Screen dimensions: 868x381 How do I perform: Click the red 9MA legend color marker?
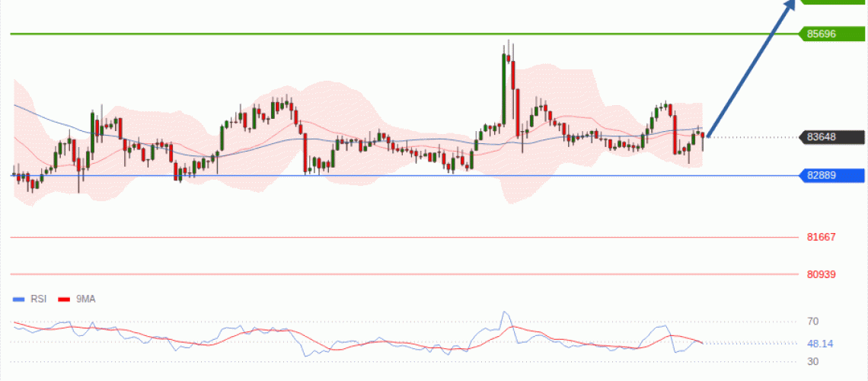pyautogui.click(x=65, y=299)
